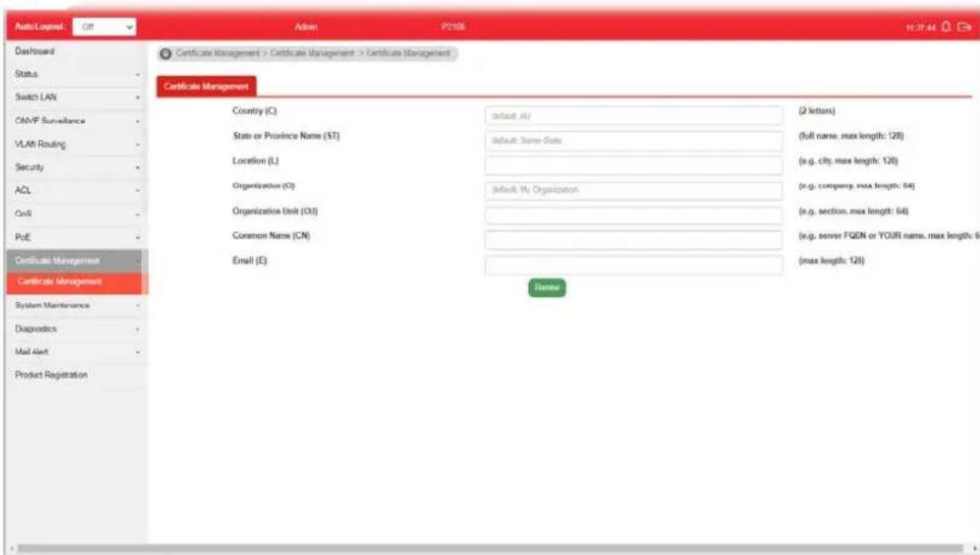This screenshot has width=980, height=555.
Task: Expand the ONVIF Surveillance menu
Action: point(76,121)
